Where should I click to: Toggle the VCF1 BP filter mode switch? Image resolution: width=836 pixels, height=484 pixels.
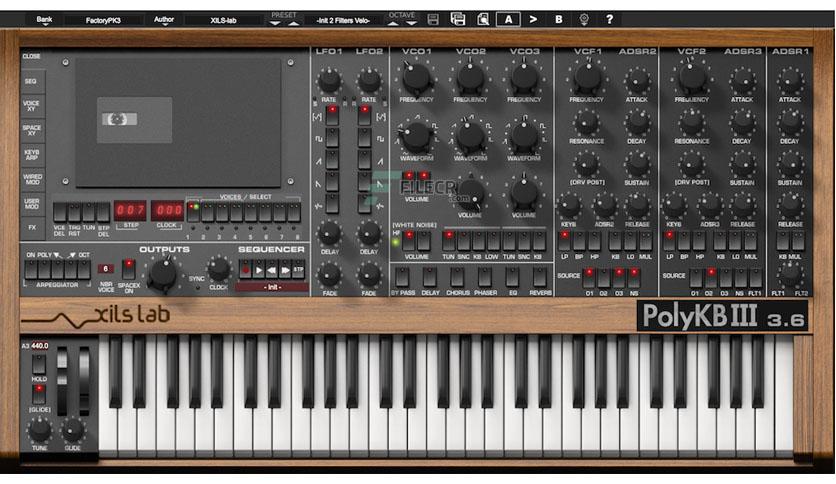[579, 241]
